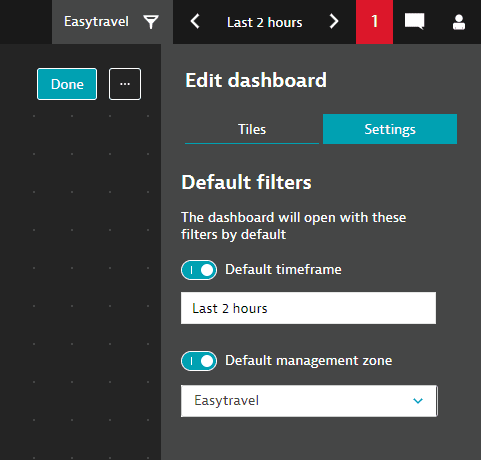Open the red problems indicator showing 1
Screen dimensions: 481x460
click(374, 22)
